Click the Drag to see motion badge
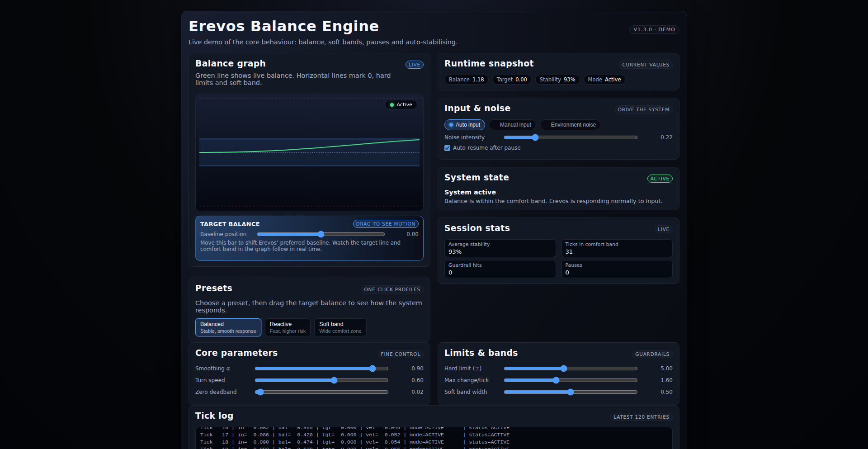 [x=385, y=224]
